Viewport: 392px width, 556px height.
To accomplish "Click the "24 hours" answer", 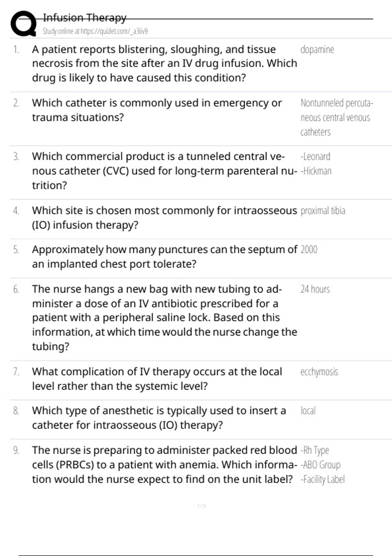I will click(x=315, y=289).
